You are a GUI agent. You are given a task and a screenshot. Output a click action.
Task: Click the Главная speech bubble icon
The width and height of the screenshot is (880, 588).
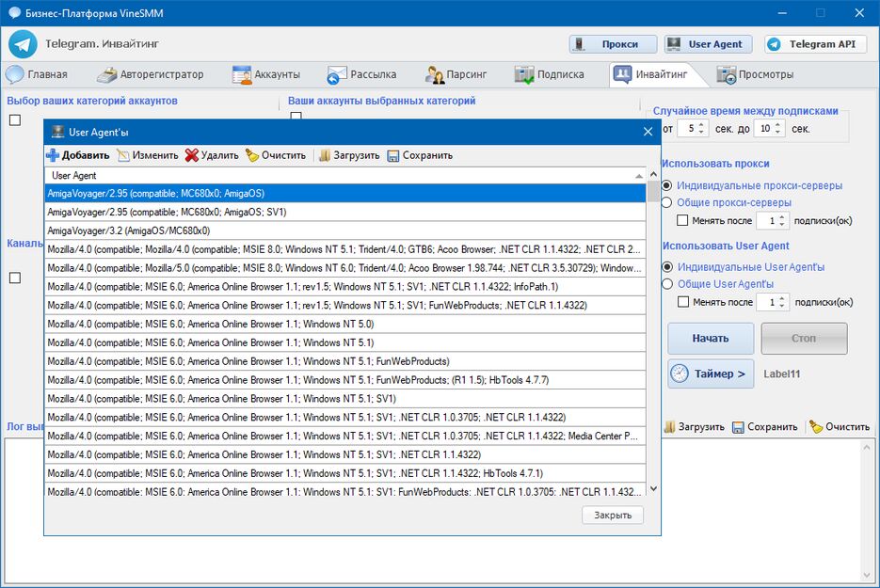(x=15, y=74)
